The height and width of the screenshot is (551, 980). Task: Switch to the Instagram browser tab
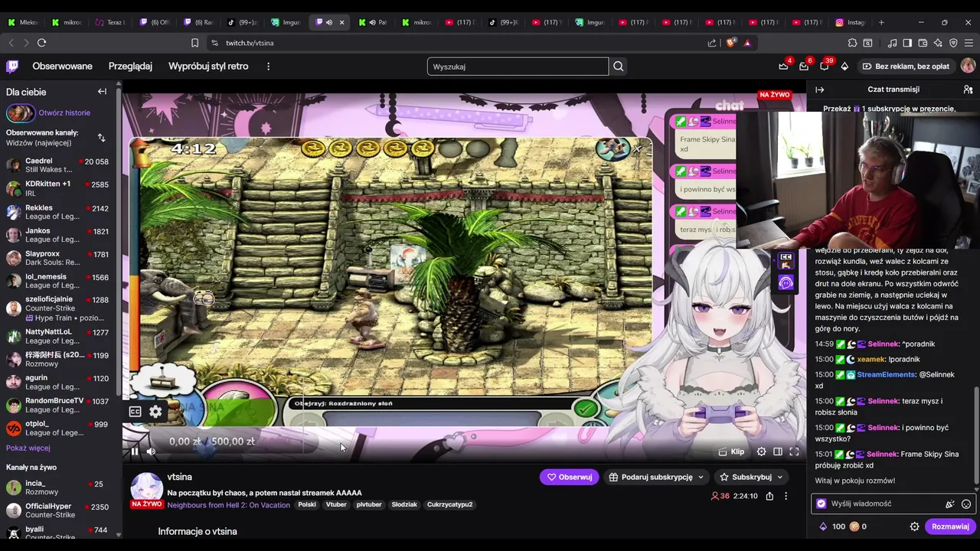click(x=850, y=22)
